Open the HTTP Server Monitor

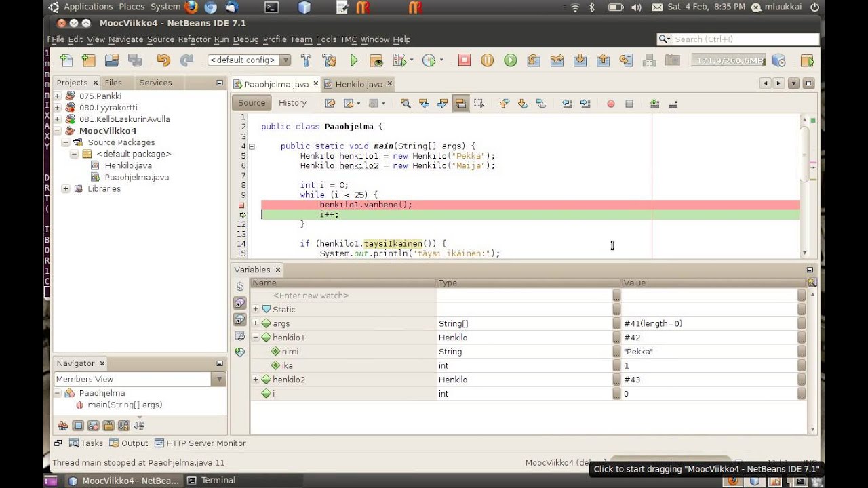[x=200, y=443]
